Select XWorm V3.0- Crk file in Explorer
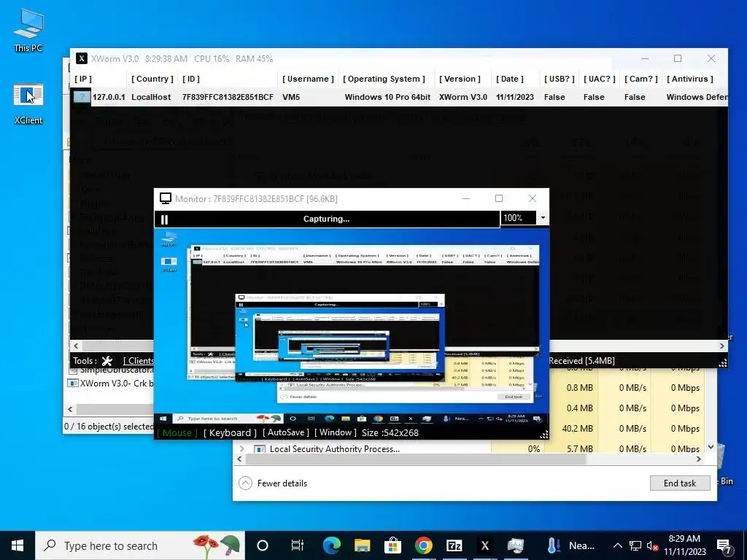 [x=112, y=384]
